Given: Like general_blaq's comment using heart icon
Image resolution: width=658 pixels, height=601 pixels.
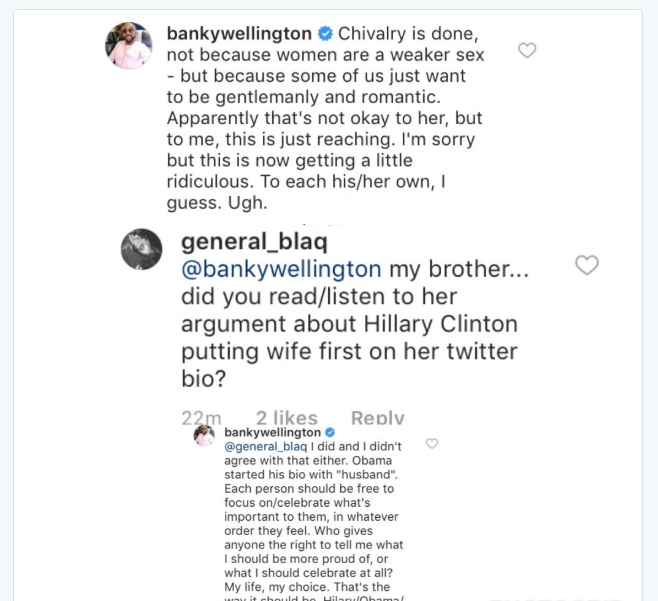Looking at the screenshot, I should click(587, 264).
